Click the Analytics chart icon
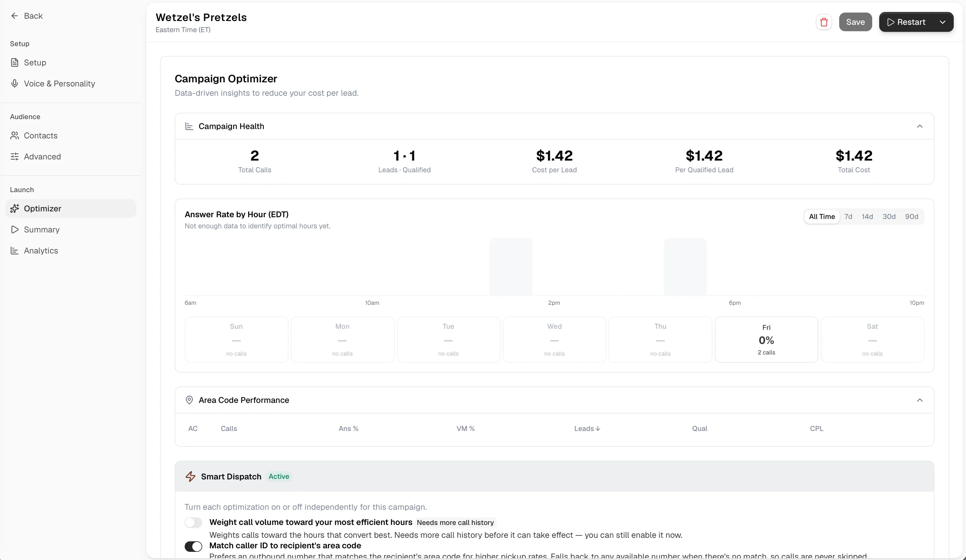This screenshot has width=966, height=560. pos(15,251)
